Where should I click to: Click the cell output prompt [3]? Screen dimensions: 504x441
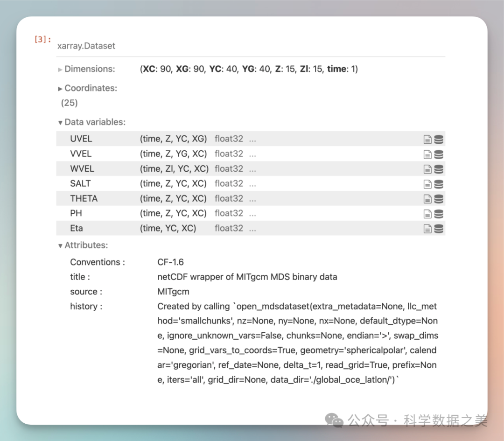42,40
